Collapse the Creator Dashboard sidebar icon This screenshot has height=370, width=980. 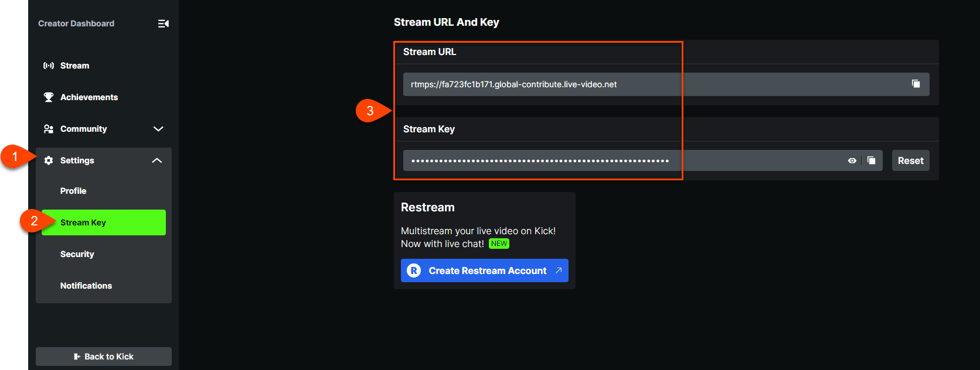click(x=164, y=23)
